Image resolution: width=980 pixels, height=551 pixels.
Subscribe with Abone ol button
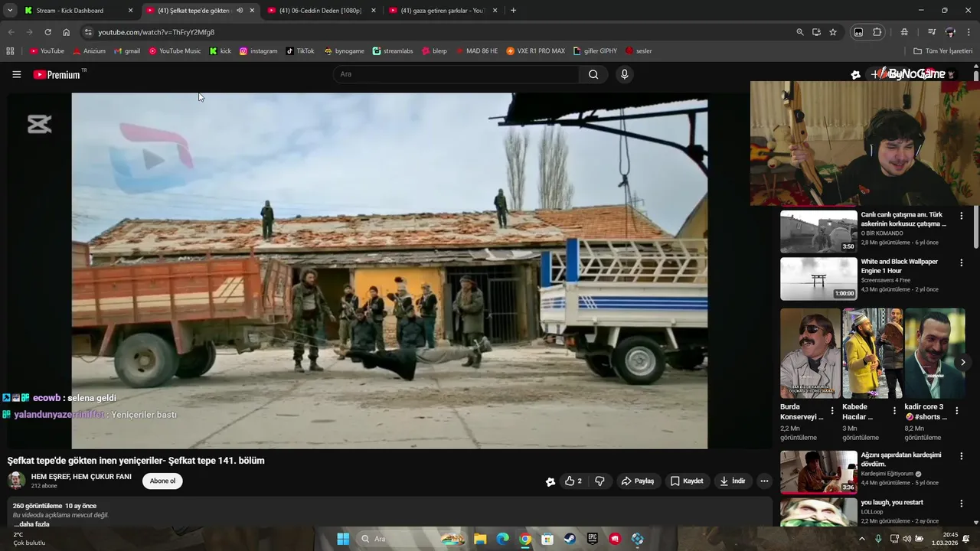point(162,481)
